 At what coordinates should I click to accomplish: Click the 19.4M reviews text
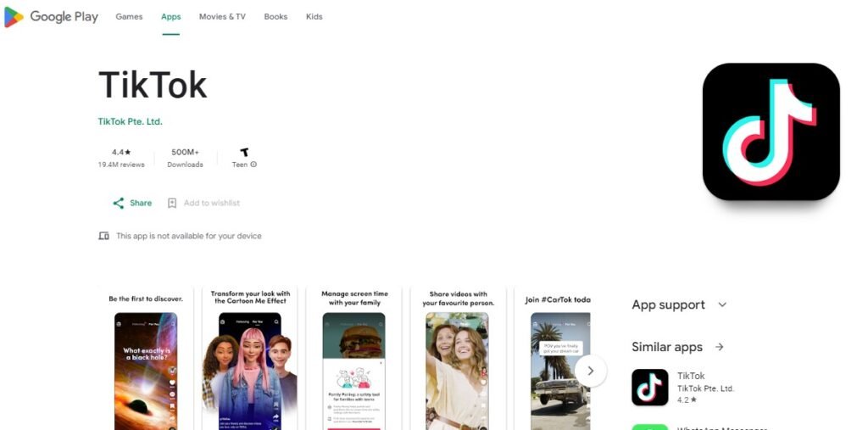tap(121, 165)
